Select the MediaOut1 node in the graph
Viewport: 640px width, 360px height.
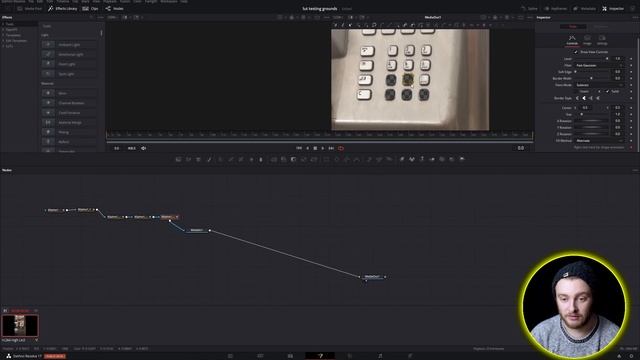point(372,277)
